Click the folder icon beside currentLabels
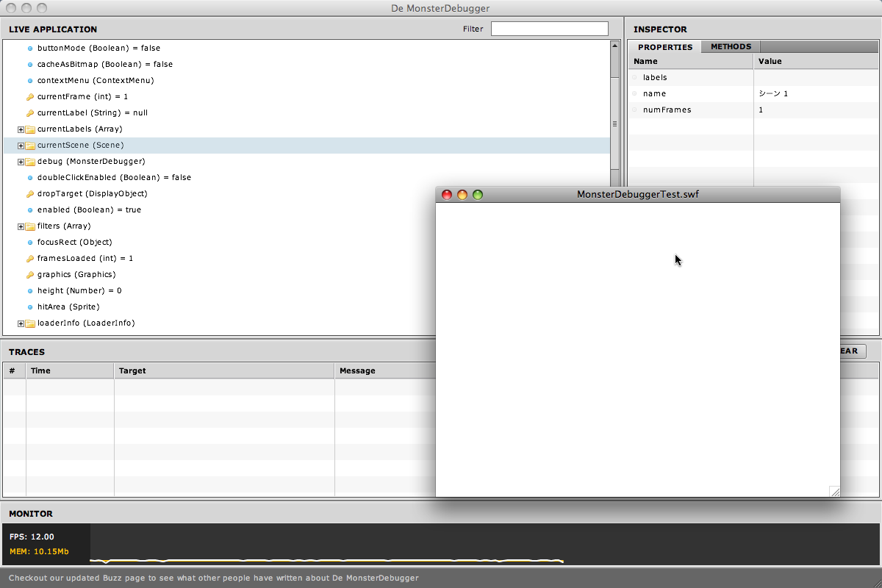This screenshot has width=882, height=588. click(30, 129)
